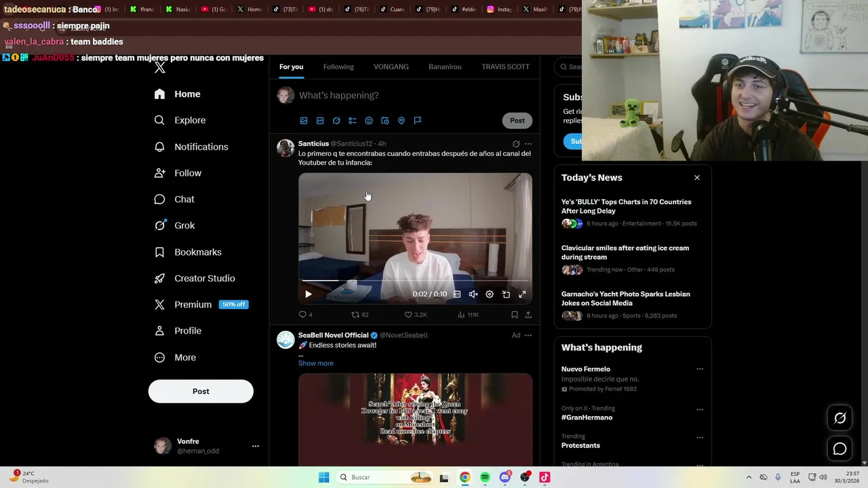Show hidden system tray icons
Screen dimensions: 868x488
[749, 477]
